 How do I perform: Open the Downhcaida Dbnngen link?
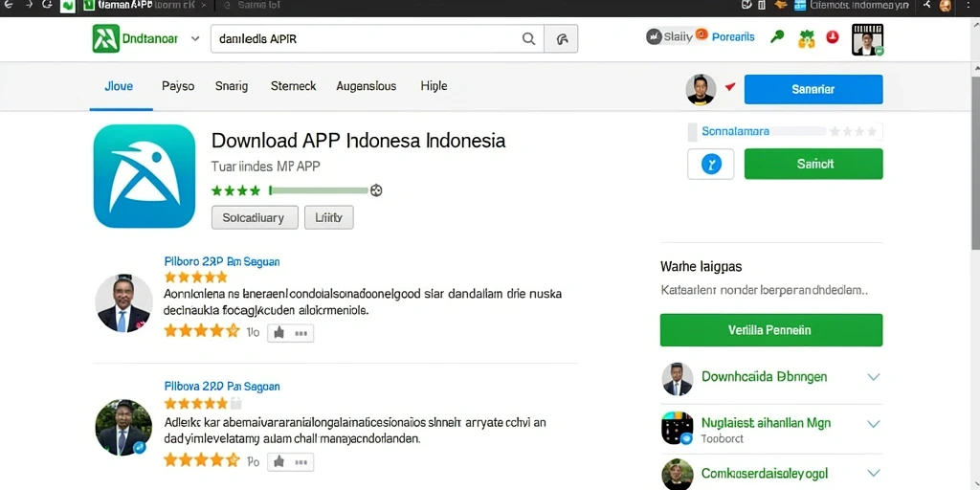[x=765, y=377]
